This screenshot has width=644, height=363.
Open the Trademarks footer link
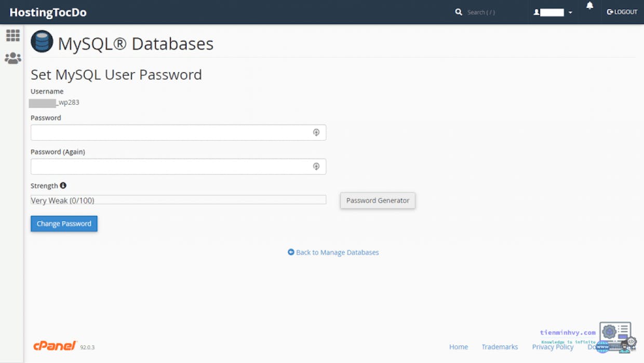click(x=500, y=347)
